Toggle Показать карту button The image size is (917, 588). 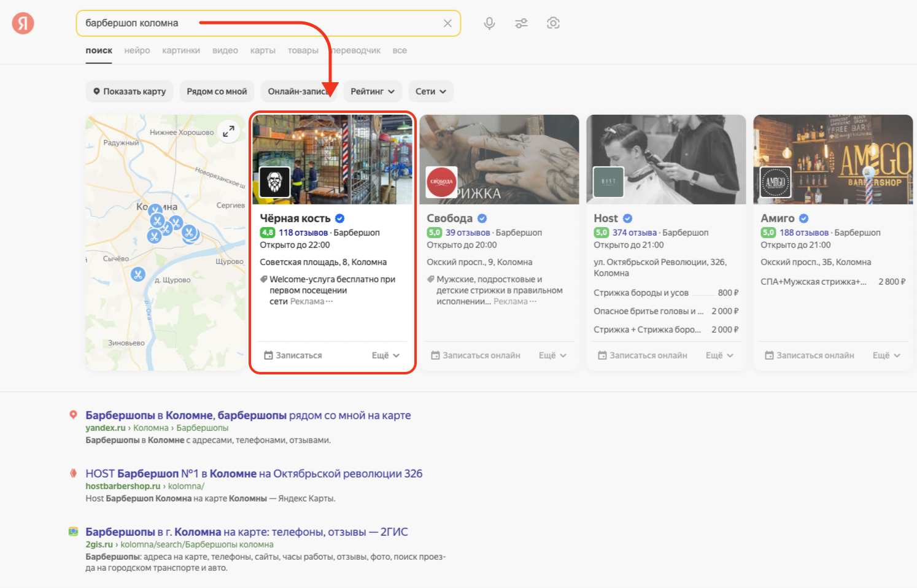click(130, 91)
